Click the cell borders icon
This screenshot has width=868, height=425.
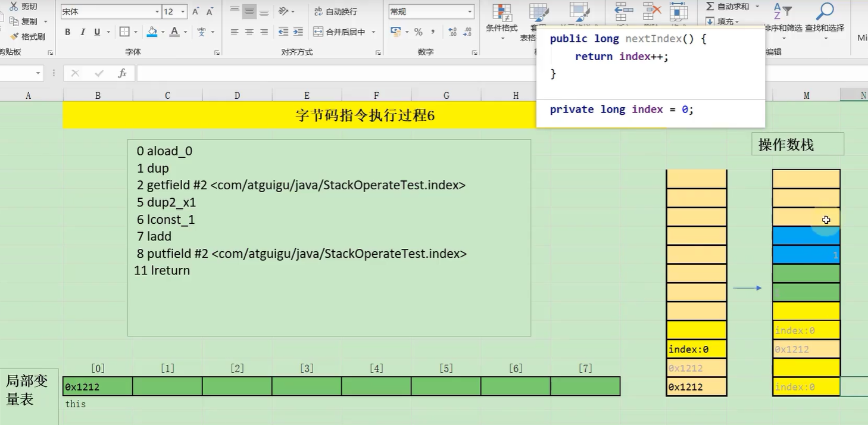(124, 32)
